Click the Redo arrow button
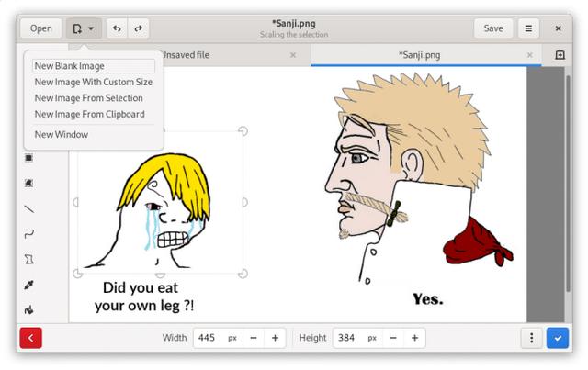The image size is (588, 370). [x=139, y=28]
